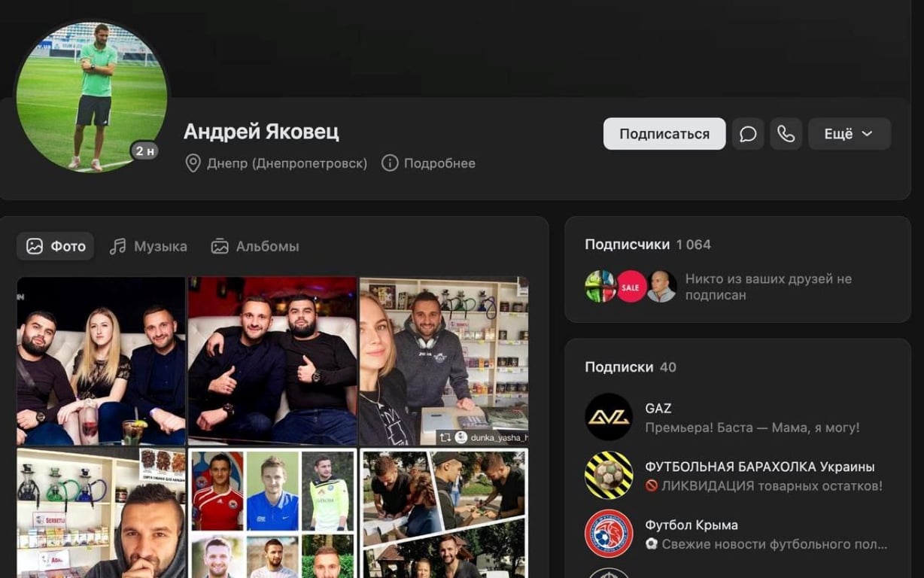Click the location pin icon near Днепр
The height and width of the screenshot is (578, 924).
coord(192,163)
